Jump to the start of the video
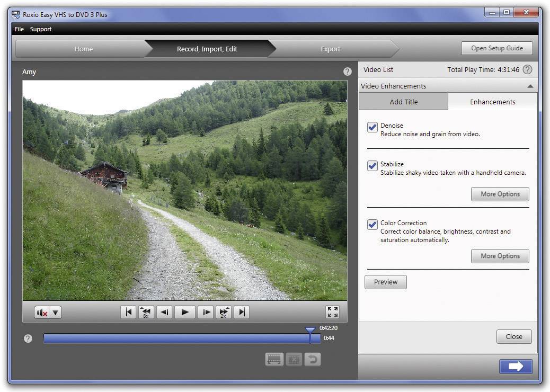This screenshot has height=392, width=550. (128, 312)
